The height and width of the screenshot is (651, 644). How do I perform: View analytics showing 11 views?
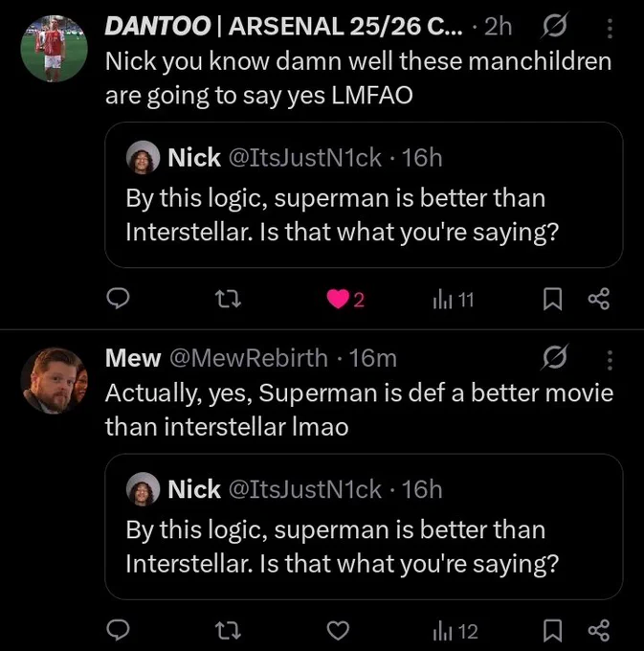coord(454,300)
